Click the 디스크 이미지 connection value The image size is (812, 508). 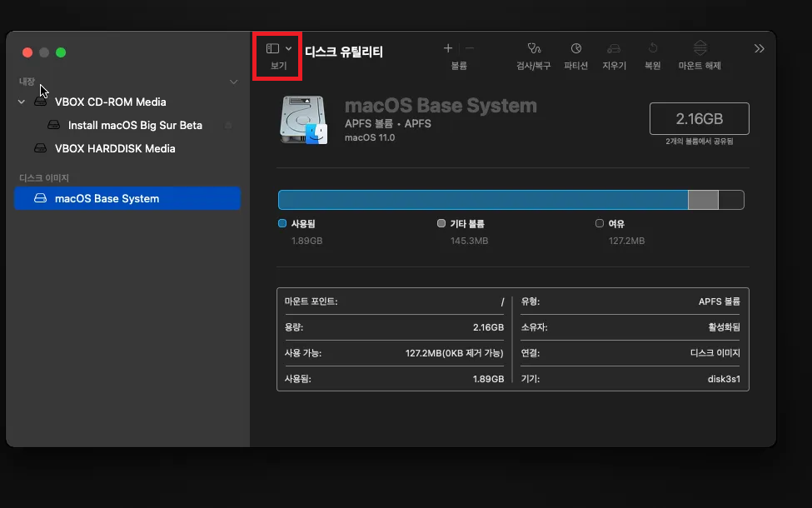(x=715, y=353)
